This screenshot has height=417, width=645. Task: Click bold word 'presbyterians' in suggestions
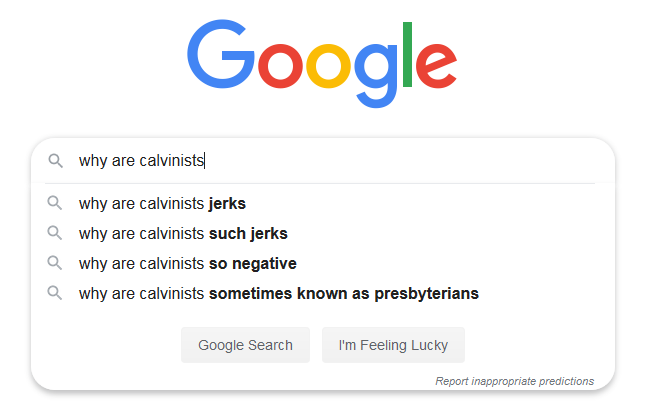(427, 294)
